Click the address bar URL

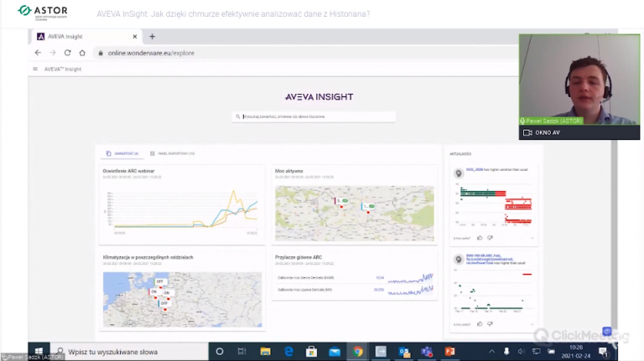click(x=151, y=53)
